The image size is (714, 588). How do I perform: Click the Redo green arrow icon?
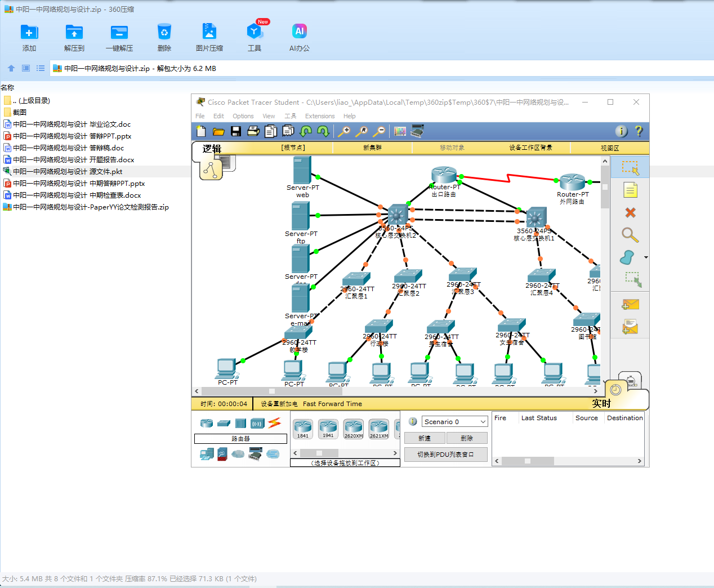click(323, 131)
